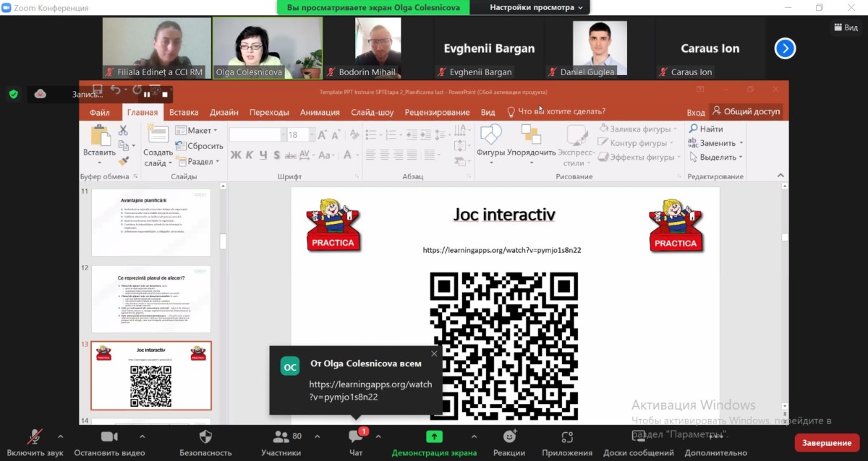Click Найти to search the presentation
This screenshot has width=868, height=461.
[x=705, y=129]
